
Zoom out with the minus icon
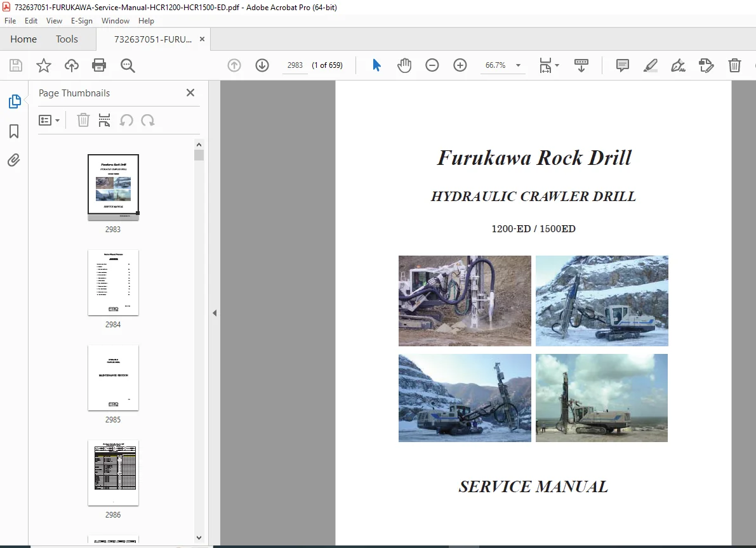(432, 65)
